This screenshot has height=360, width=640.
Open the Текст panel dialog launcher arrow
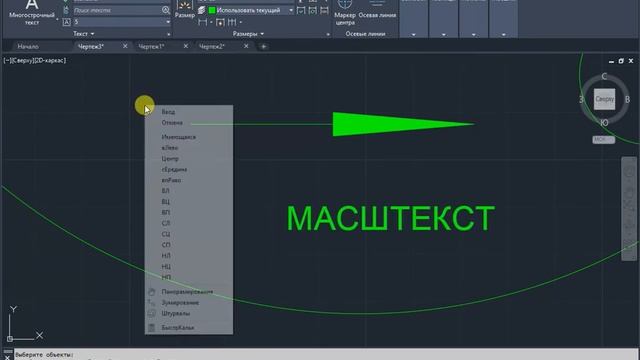(x=169, y=34)
